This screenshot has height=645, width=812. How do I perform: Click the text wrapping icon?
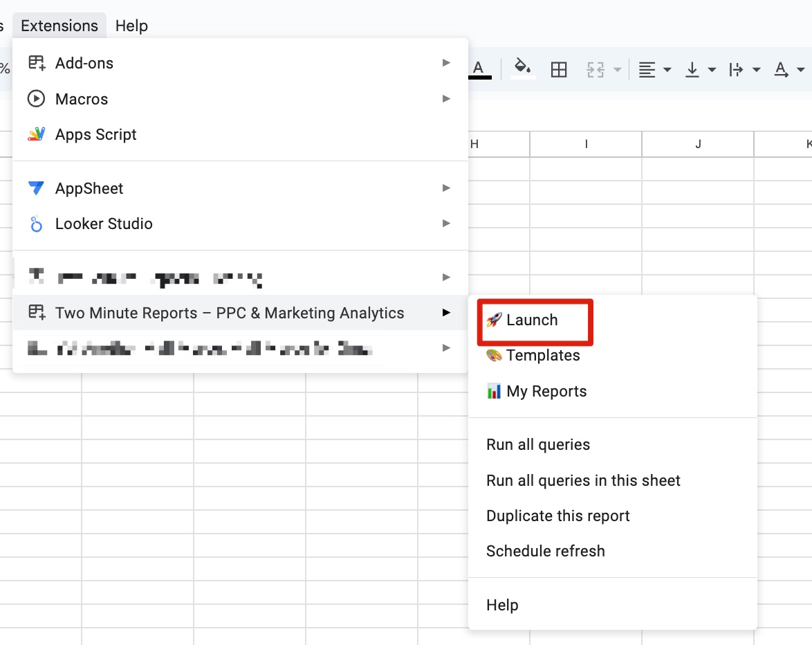point(737,69)
